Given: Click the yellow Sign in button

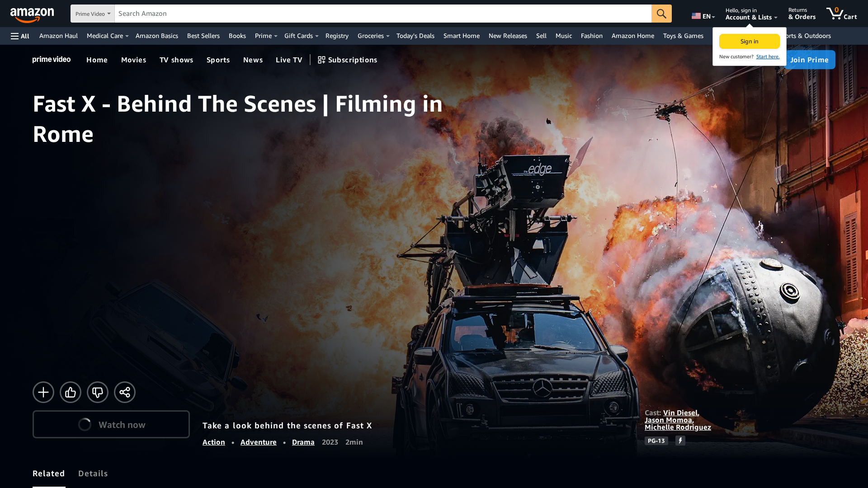Looking at the screenshot, I should (749, 41).
